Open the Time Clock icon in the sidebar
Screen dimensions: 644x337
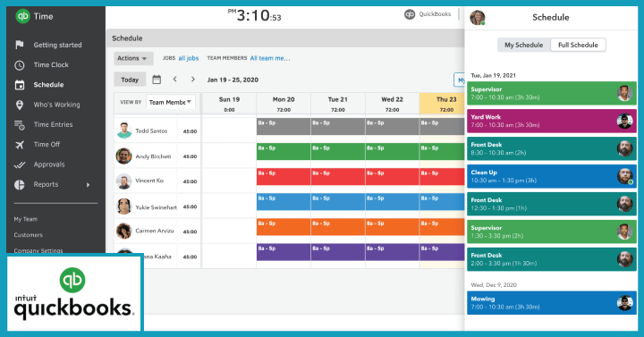[x=20, y=65]
